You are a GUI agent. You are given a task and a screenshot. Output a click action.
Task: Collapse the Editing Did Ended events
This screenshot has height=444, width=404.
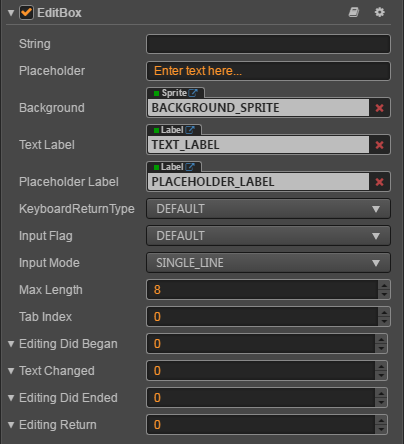[x=11, y=398]
